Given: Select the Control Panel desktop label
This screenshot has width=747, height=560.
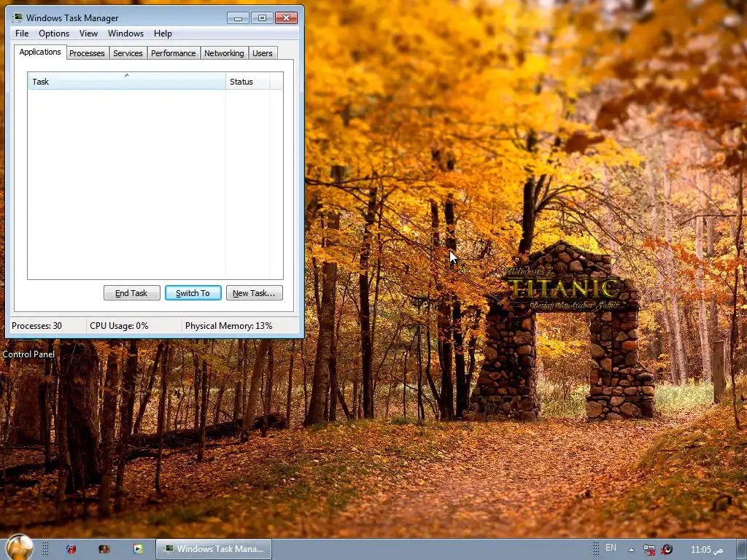Looking at the screenshot, I should pos(28,354).
